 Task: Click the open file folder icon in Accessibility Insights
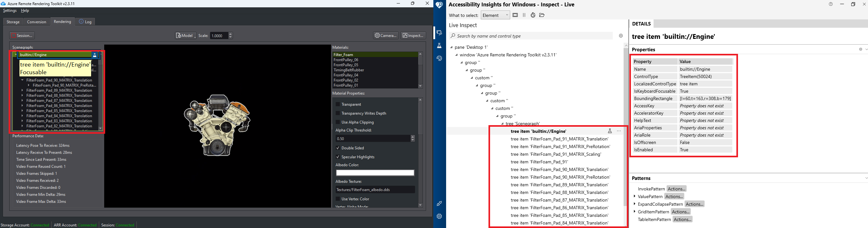542,15
